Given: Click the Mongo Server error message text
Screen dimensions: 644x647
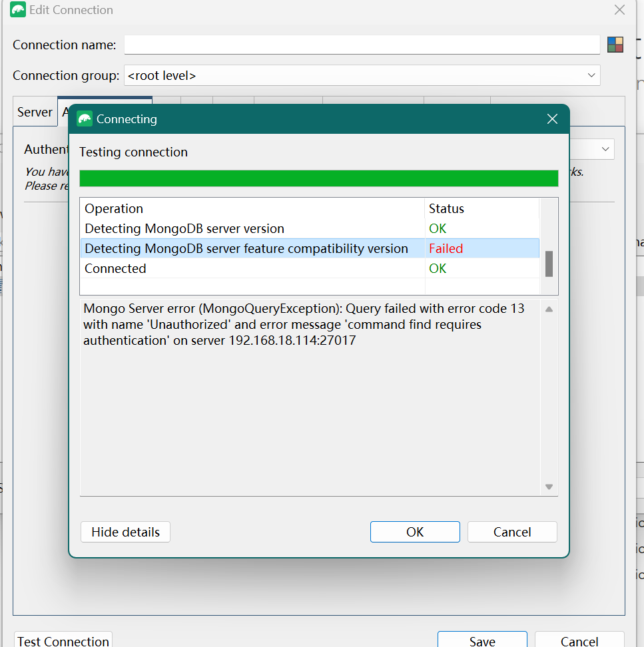Looking at the screenshot, I should 304,324.
